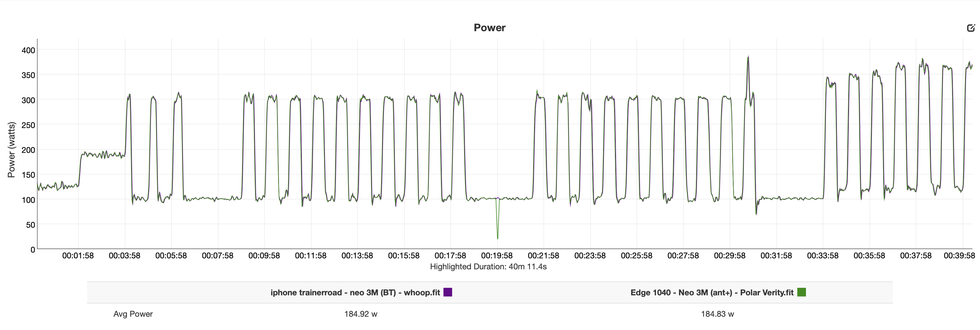Select the iphone trainerroad - neo 3M (BT) legend label

point(355,293)
